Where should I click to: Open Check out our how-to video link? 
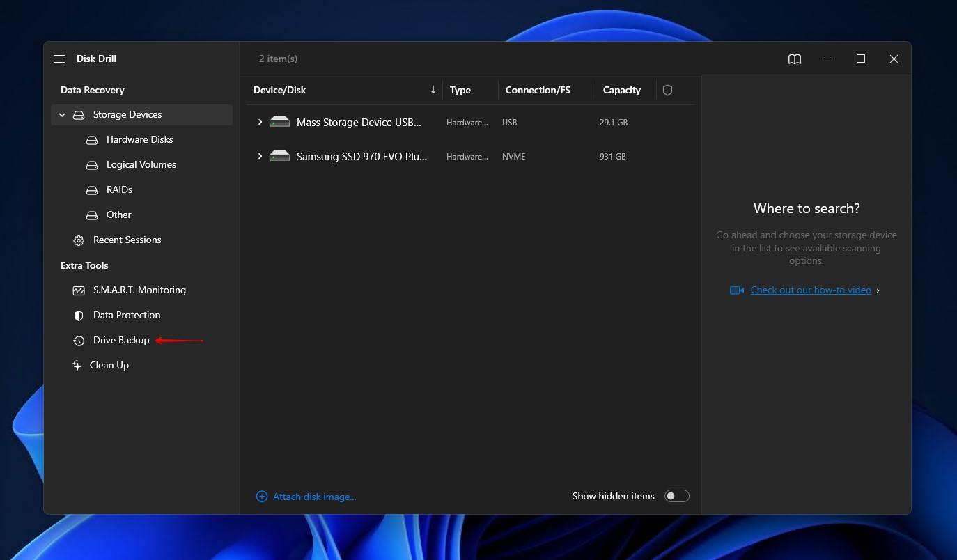pos(811,290)
